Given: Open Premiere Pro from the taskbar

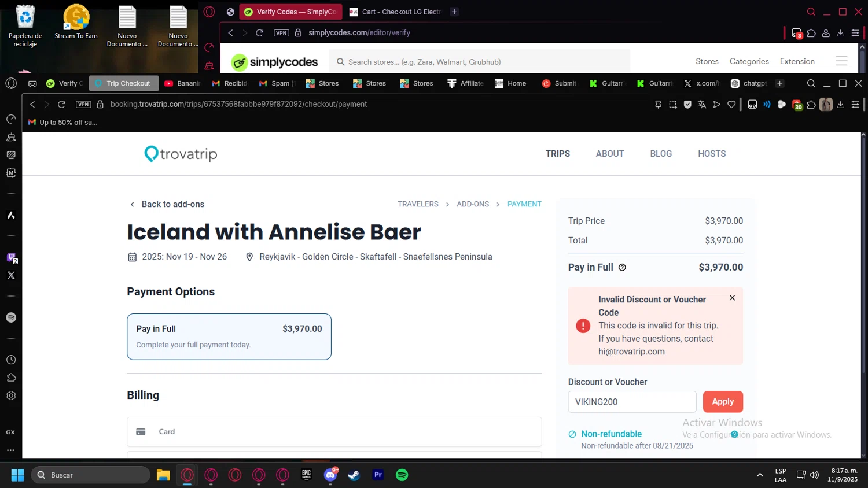Looking at the screenshot, I should click(378, 475).
